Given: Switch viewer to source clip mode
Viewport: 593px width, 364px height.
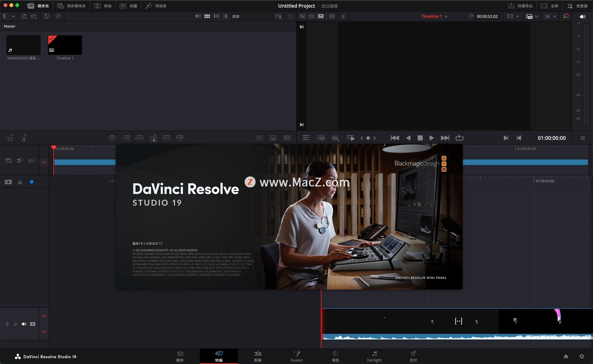Looking at the screenshot, I should (x=302, y=16).
